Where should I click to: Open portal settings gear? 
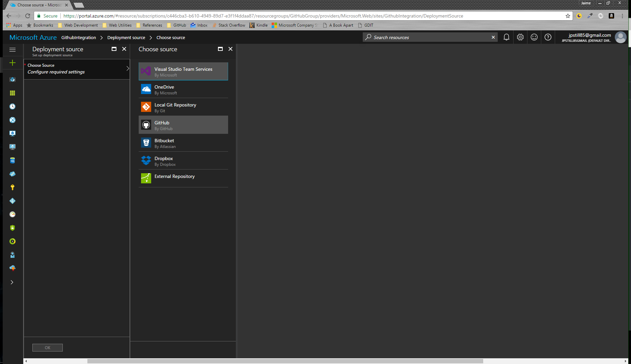(x=520, y=37)
